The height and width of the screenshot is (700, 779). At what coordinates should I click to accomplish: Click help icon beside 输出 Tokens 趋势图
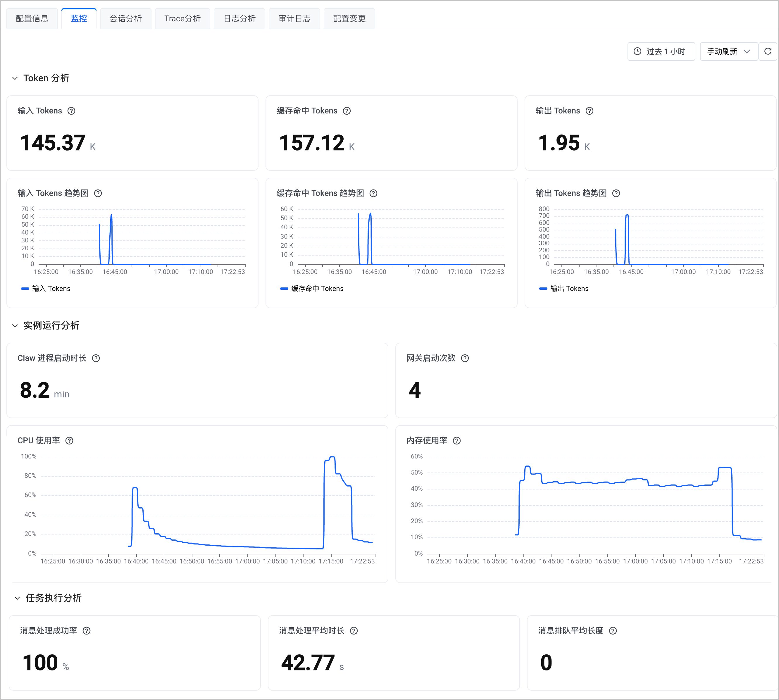(616, 193)
